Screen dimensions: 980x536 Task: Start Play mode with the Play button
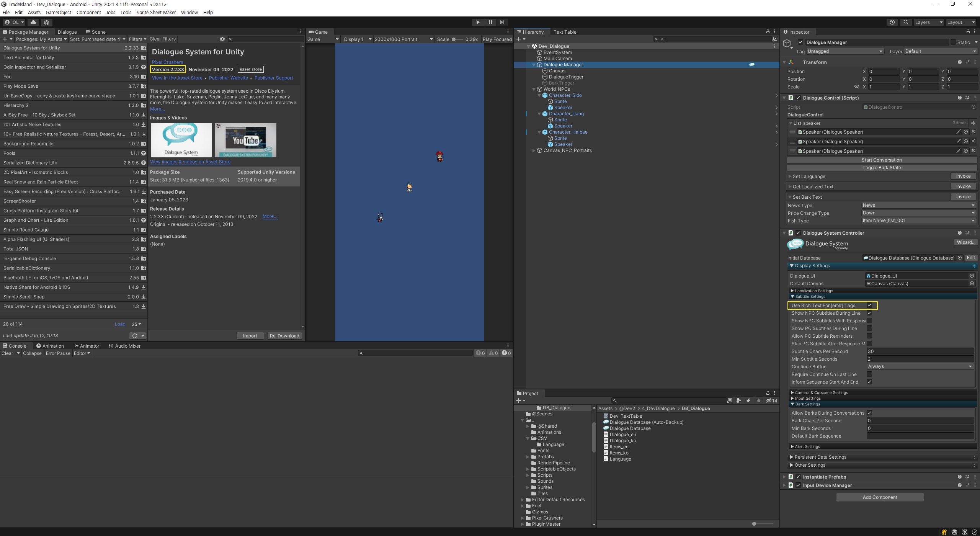click(478, 22)
